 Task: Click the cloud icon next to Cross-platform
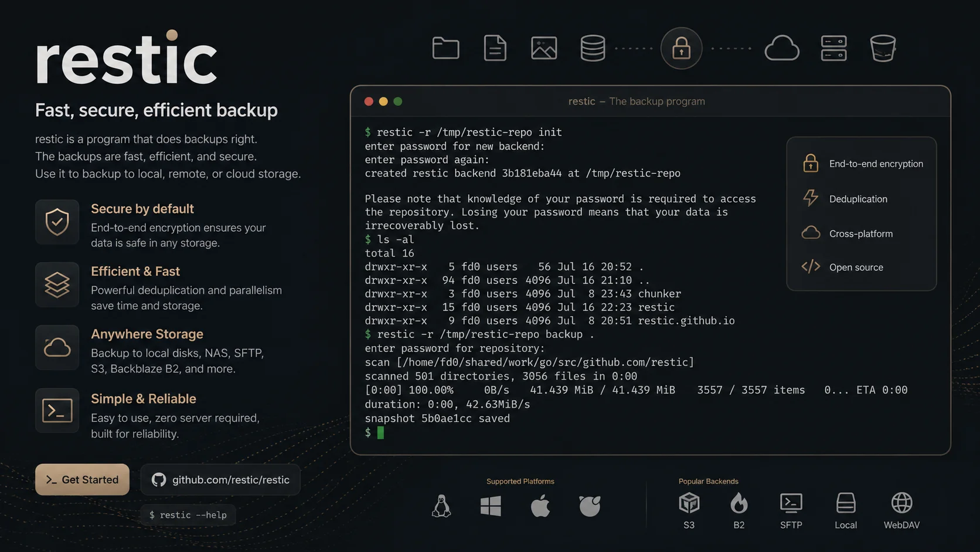tap(811, 233)
